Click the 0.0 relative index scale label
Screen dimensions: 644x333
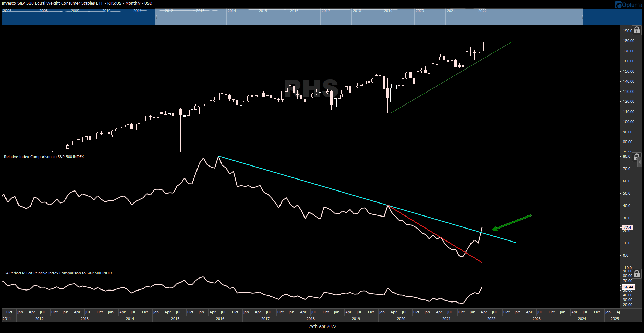click(626, 255)
